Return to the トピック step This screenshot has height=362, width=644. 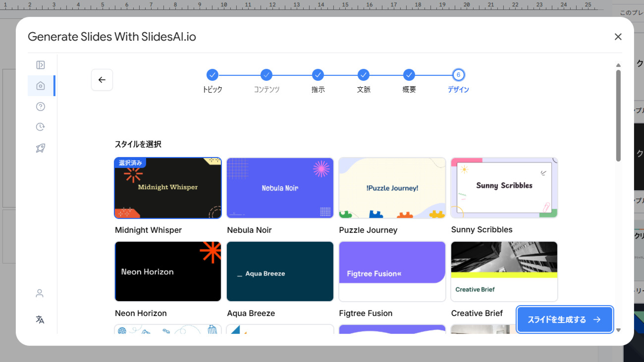213,74
